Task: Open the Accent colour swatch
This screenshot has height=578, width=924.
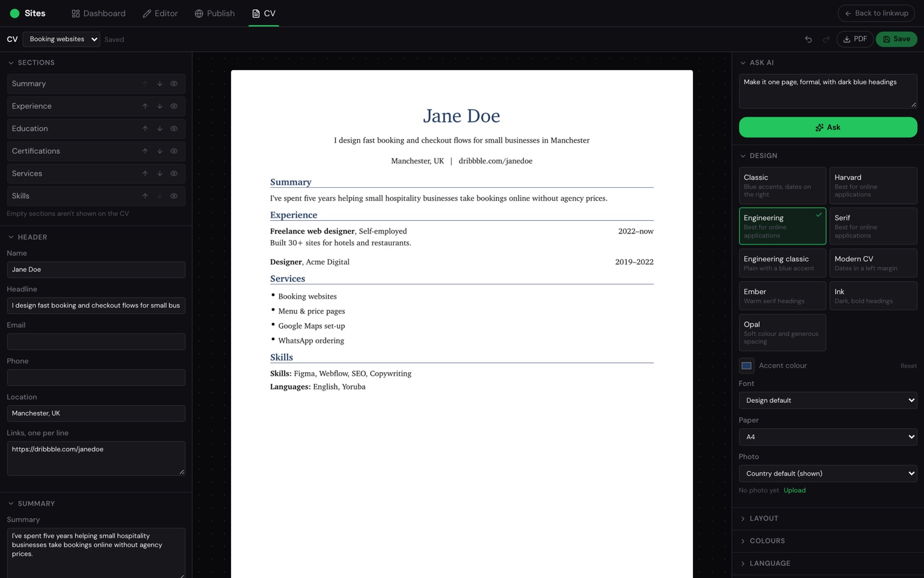Action: 747,366
